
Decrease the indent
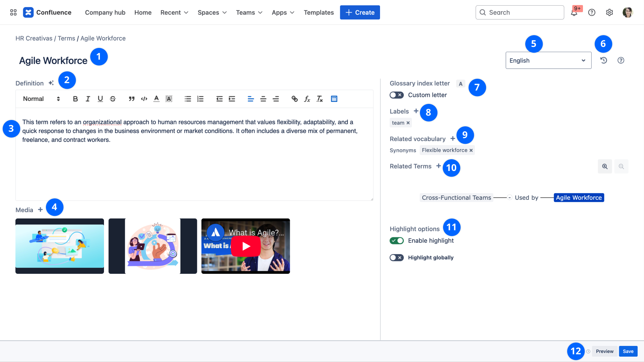(x=219, y=99)
